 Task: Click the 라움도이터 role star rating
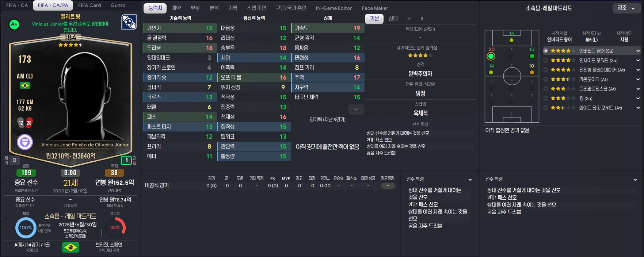tap(563, 79)
